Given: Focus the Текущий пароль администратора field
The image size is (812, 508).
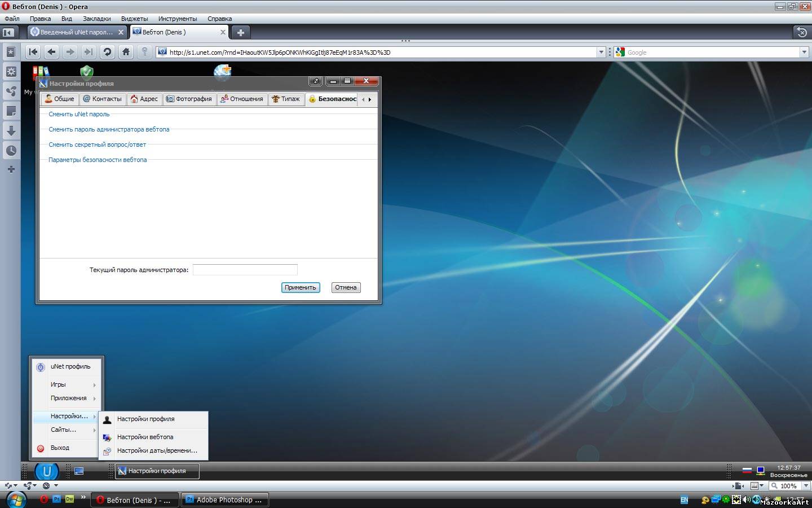Looking at the screenshot, I should 245,270.
